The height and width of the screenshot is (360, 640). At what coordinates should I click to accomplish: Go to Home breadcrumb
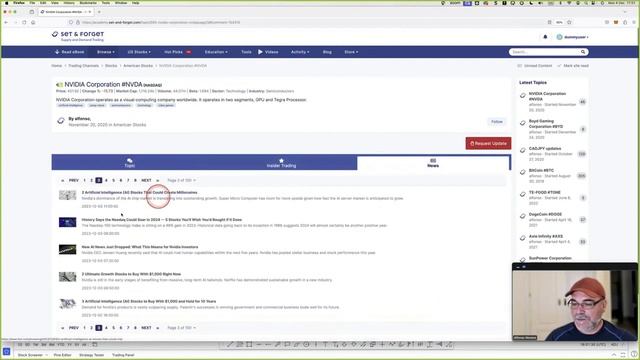(x=57, y=66)
